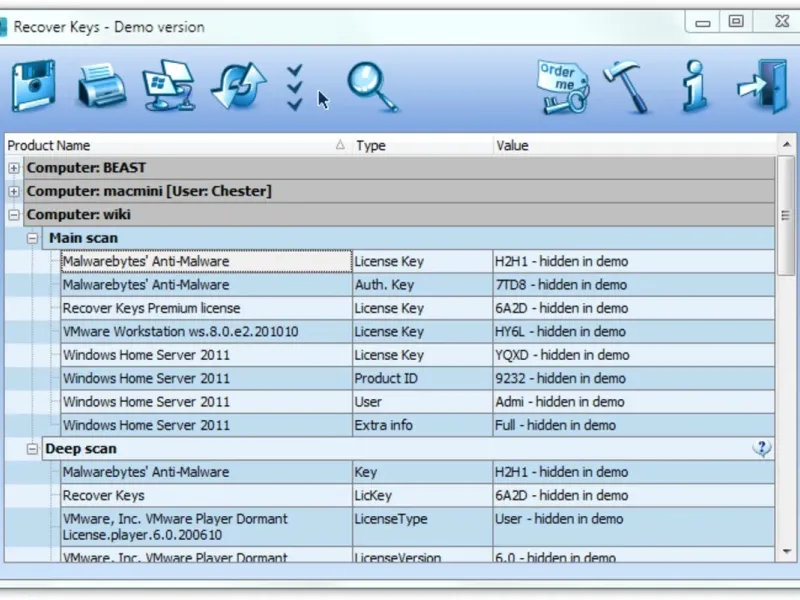Click the scrollbar down arrow

point(786,552)
